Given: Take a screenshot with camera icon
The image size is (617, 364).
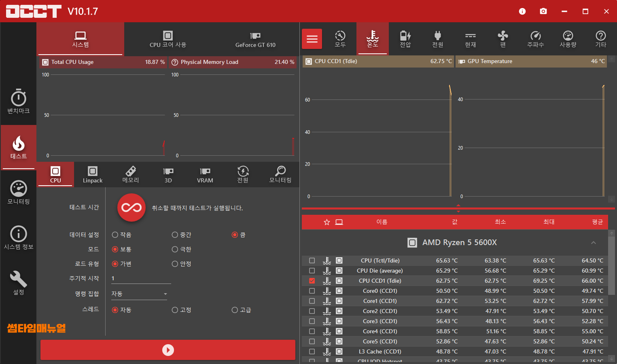Looking at the screenshot, I should click(x=543, y=11).
